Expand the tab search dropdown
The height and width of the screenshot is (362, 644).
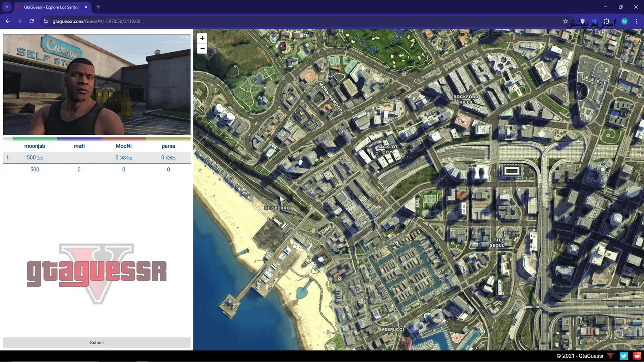7,7
